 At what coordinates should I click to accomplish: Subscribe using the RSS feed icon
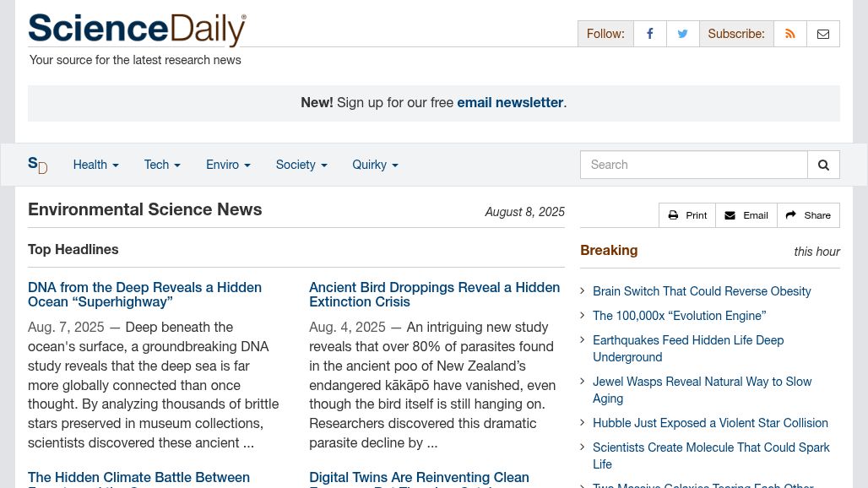click(x=790, y=34)
